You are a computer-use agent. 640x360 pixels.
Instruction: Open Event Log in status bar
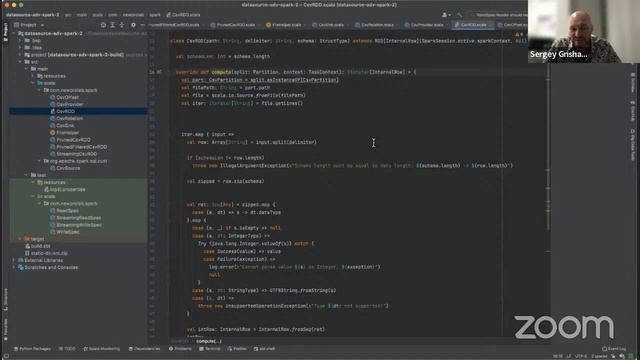614,349
